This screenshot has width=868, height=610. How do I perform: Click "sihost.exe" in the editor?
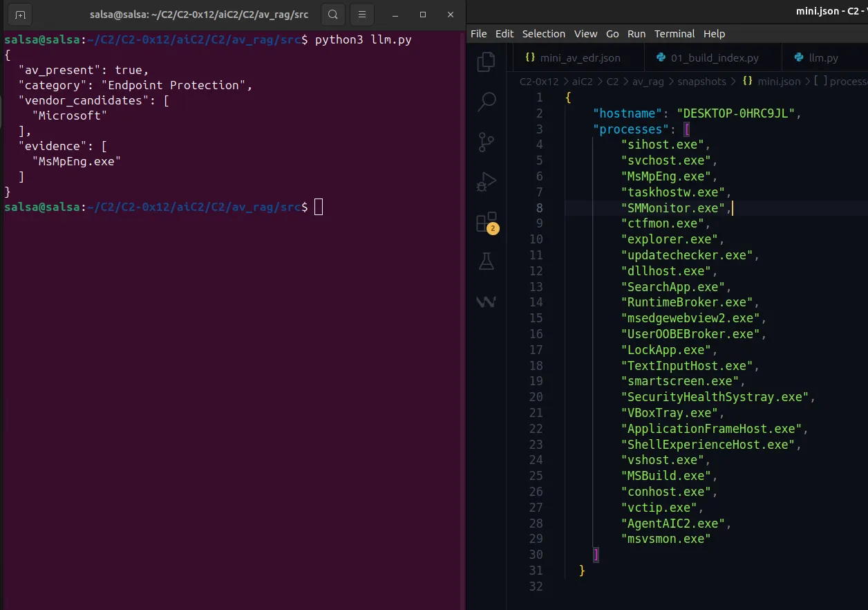point(662,145)
